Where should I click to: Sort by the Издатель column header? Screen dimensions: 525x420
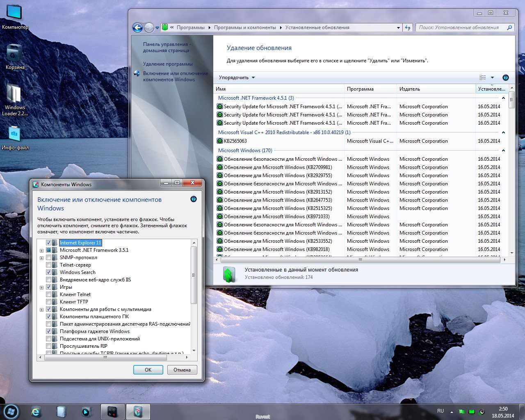coord(436,89)
